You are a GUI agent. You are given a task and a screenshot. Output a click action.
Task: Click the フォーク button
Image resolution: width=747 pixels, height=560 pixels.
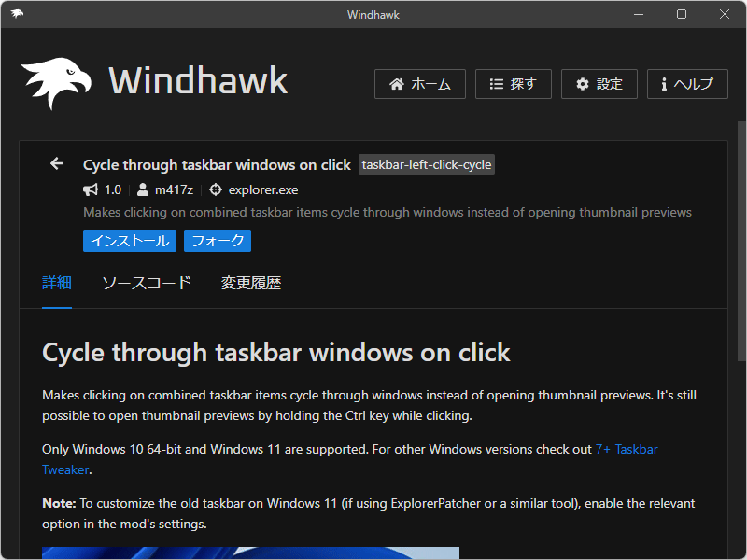(x=217, y=241)
